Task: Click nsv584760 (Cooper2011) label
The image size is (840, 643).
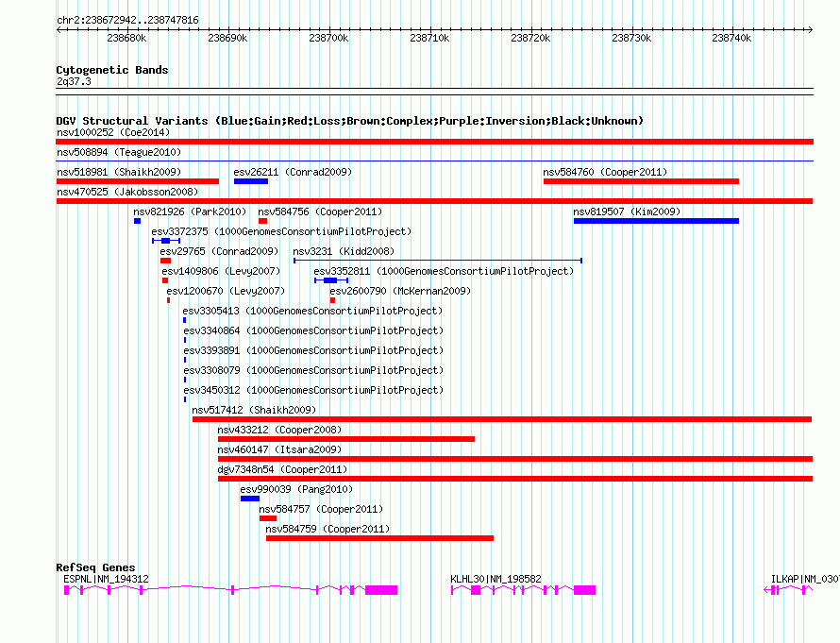Action: pyautogui.click(x=605, y=172)
